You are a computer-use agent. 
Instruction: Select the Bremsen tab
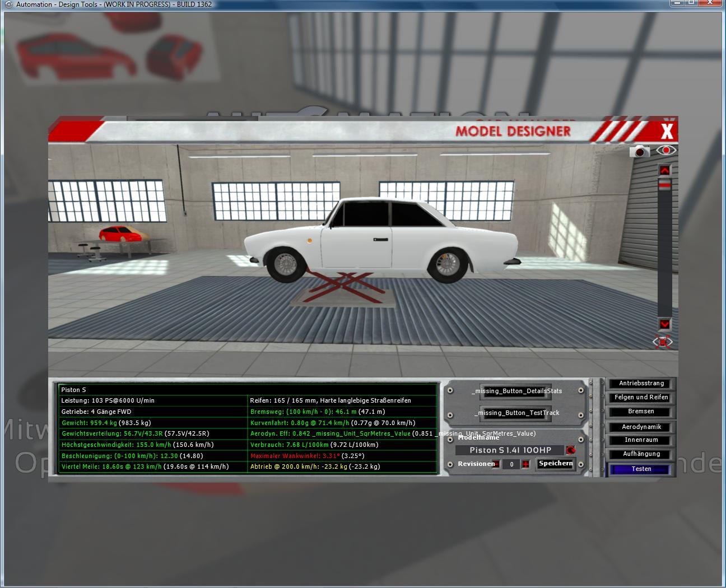[x=641, y=412]
